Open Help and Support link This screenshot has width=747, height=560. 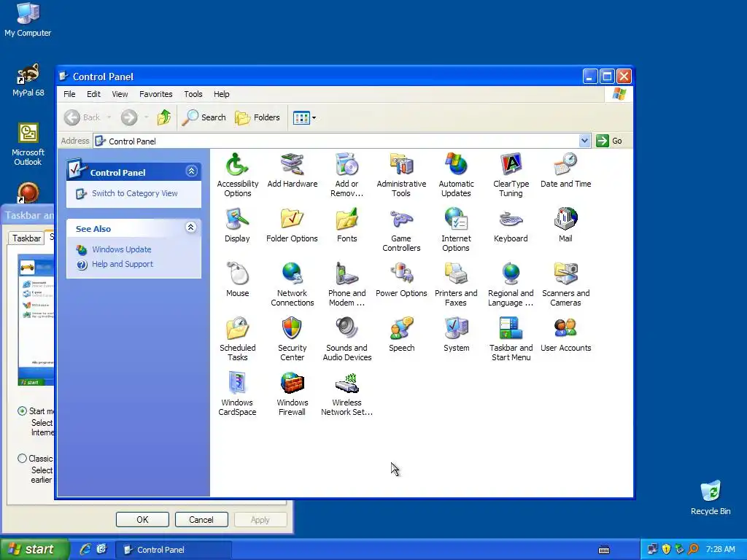[123, 264]
